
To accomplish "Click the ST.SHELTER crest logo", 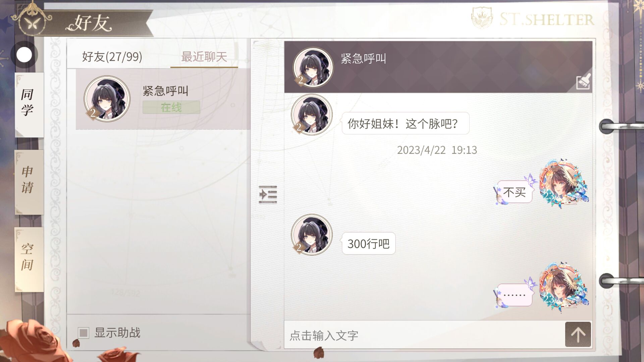I will (x=482, y=18).
